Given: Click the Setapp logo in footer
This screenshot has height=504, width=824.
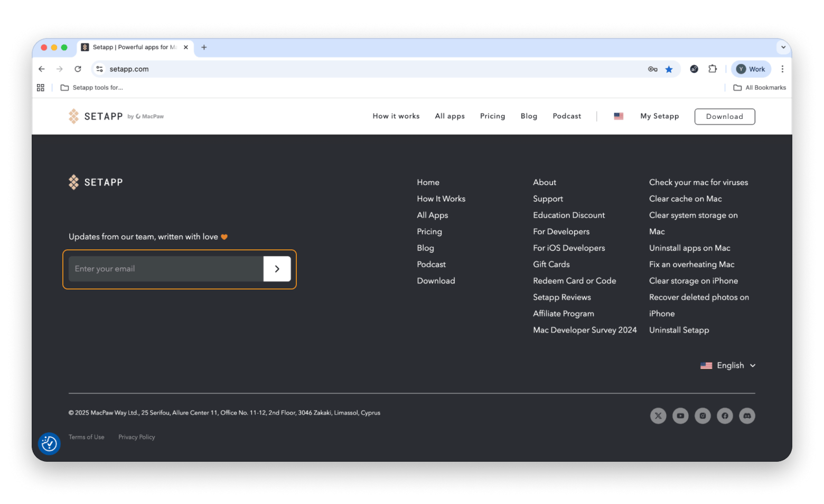Looking at the screenshot, I should 96,182.
